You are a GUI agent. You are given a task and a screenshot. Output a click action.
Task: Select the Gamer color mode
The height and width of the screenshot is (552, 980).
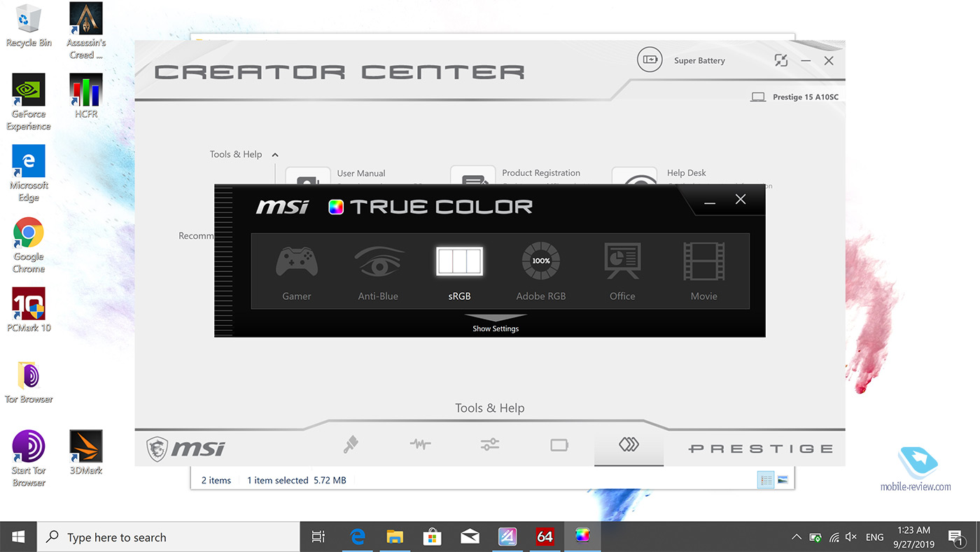click(x=297, y=272)
